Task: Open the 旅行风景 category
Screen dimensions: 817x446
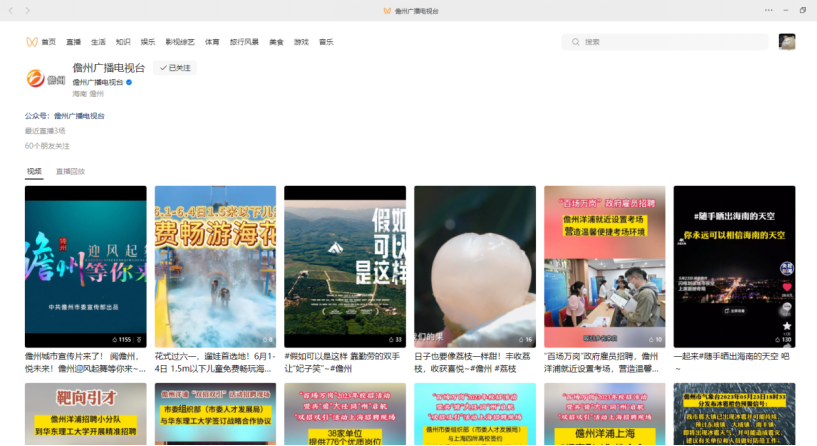Action: pos(244,42)
